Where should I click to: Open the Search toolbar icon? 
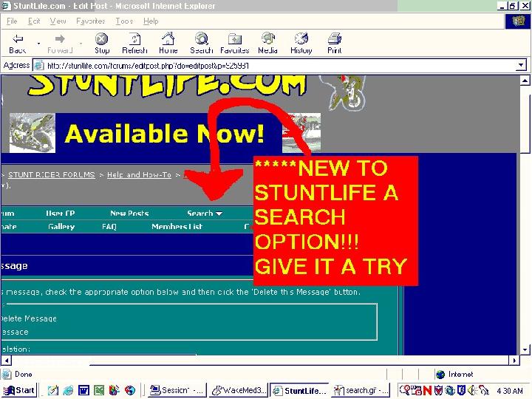[x=202, y=38]
